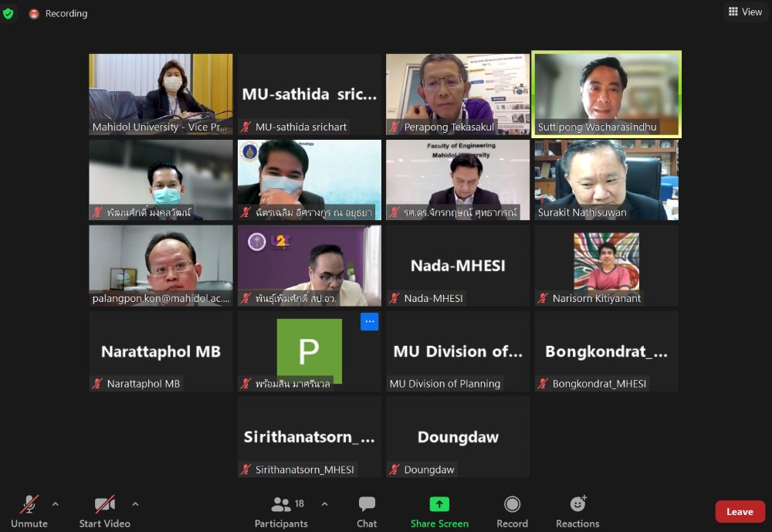Start Video camera toggle
The width and height of the screenshot is (772, 532).
pyautogui.click(x=104, y=510)
